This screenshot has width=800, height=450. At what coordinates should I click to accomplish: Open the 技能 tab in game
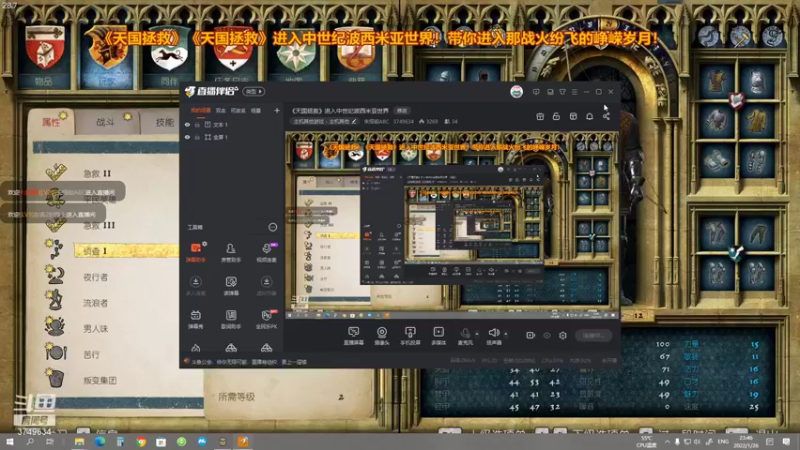(x=164, y=122)
